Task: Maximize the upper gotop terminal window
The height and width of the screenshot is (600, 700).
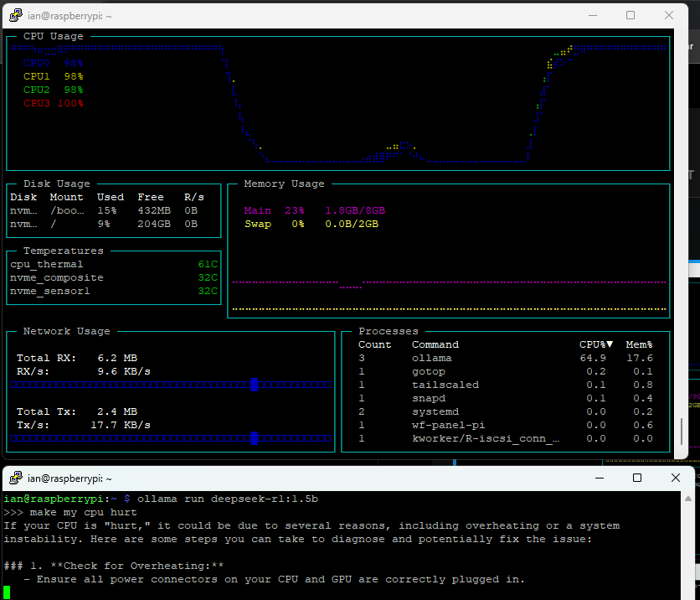Action: [631, 16]
